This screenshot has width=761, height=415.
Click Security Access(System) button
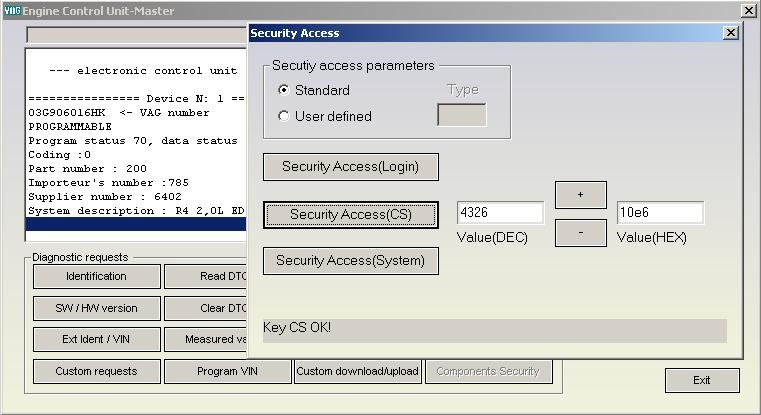pos(350,261)
